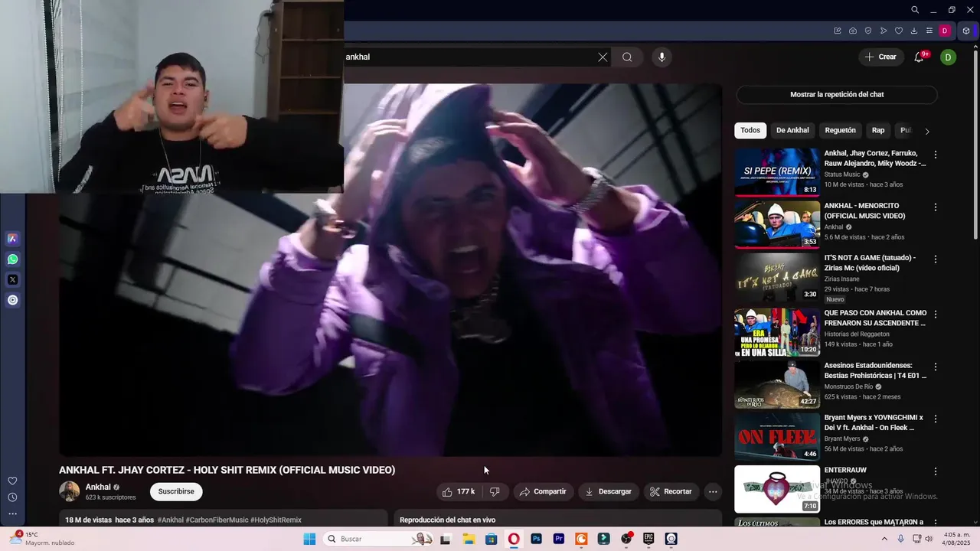Open options menu for SI PEPE (REMIX) video
Image resolution: width=980 pixels, height=551 pixels.
935,155
